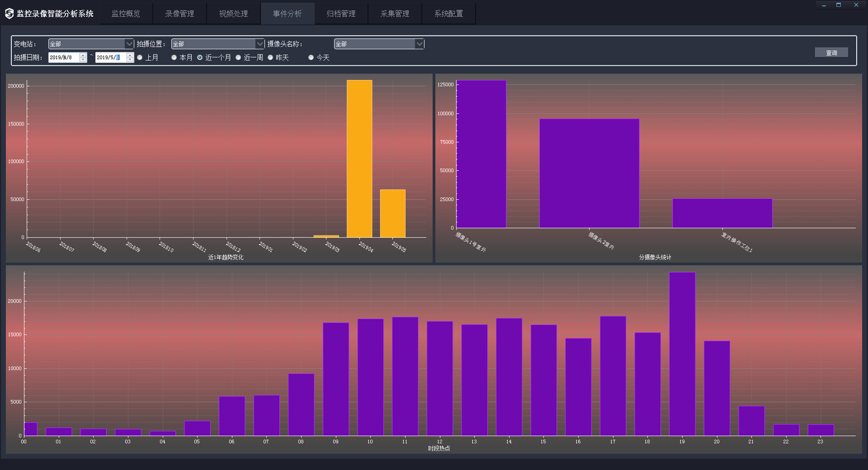The image size is (868, 470).
Task: Choose the 近一周 radio option
Action: pyautogui.click(x=238, y=57)
